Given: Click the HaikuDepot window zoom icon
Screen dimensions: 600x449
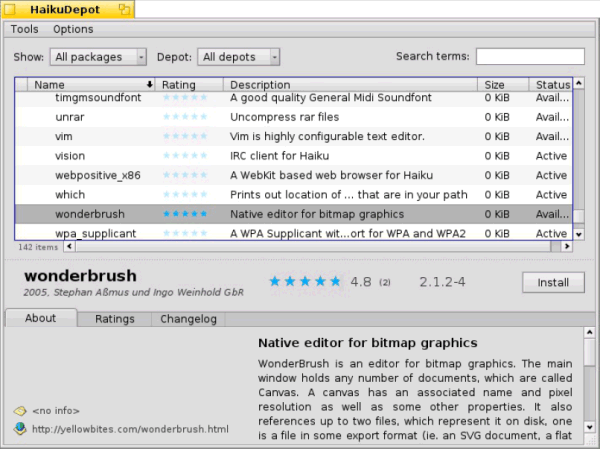Looking at the screenshot, I should point(124,10).
